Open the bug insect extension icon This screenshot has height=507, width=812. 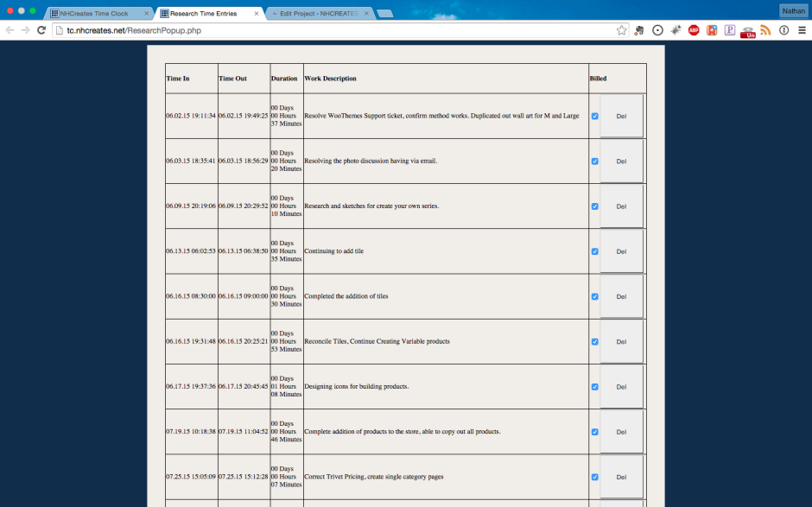(676, 30)
